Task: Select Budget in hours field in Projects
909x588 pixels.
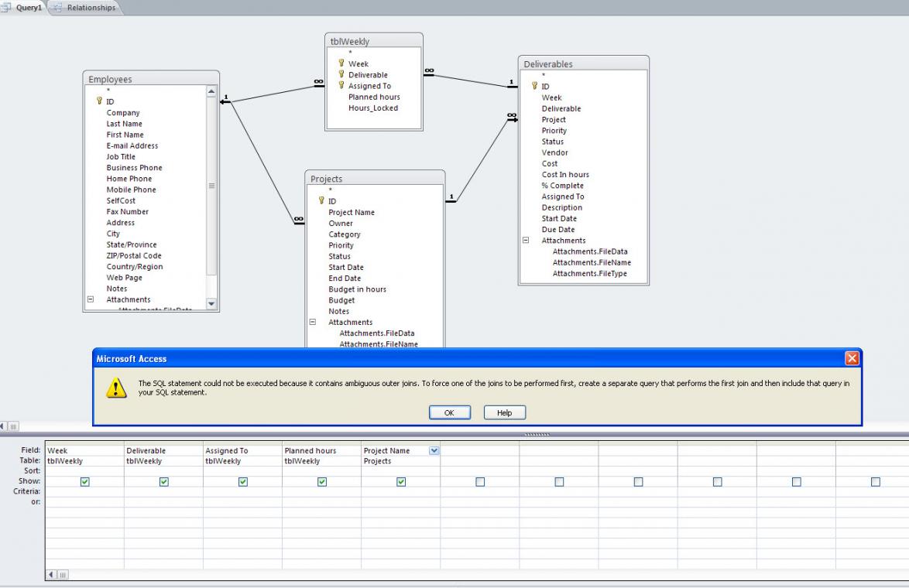Action: coord(357,289)
